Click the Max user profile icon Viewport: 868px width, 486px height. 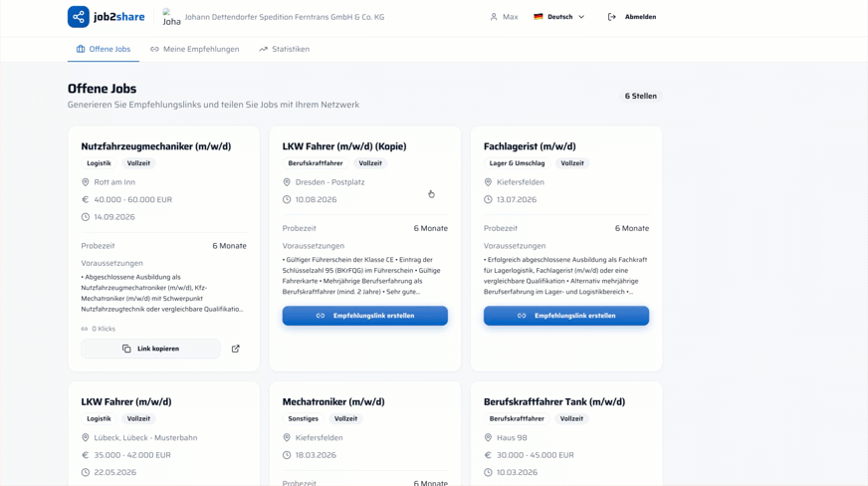pos(494,17)
